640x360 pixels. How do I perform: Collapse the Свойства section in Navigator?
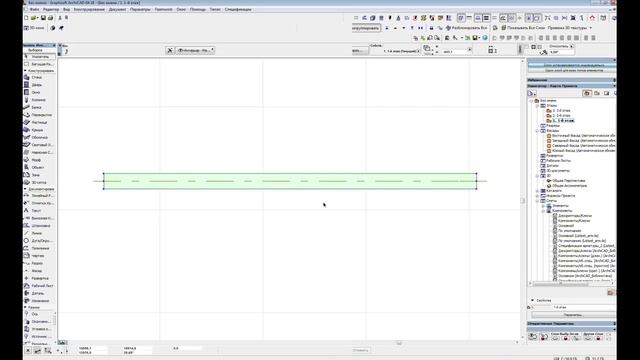point(532,300)
